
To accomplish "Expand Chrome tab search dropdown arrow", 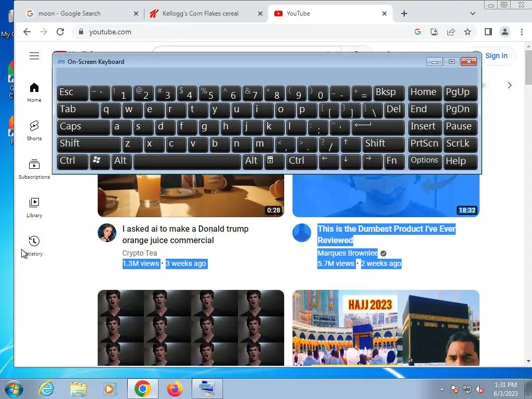I will pos(473,14).
